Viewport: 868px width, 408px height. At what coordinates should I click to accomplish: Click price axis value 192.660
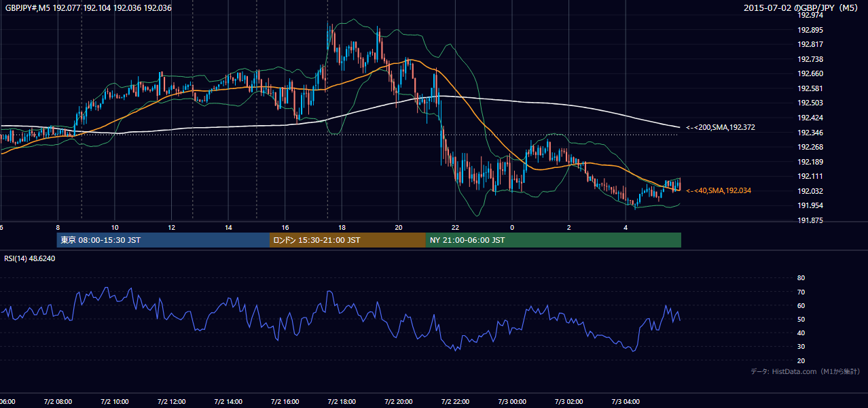click(x=810, y=73)
